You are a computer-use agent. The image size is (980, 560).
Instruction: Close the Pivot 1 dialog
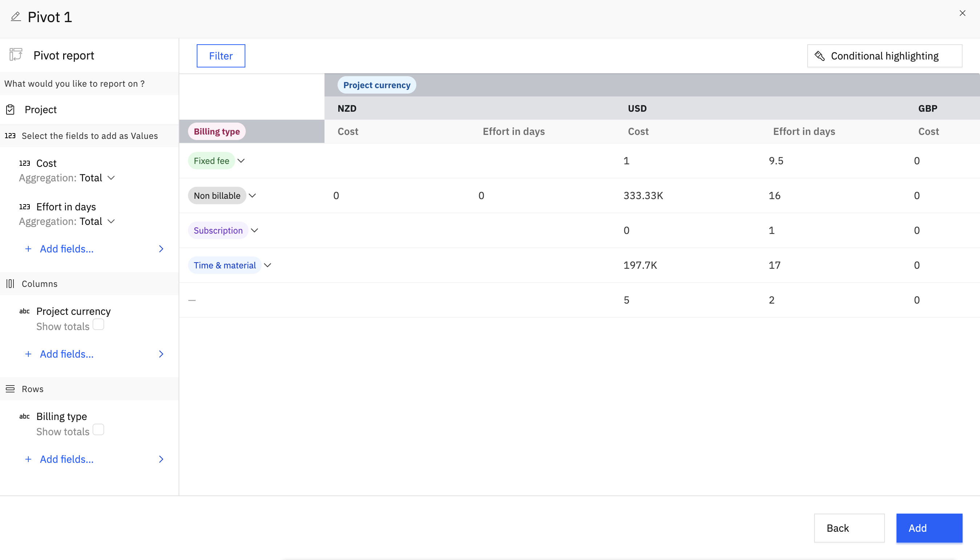962,13
